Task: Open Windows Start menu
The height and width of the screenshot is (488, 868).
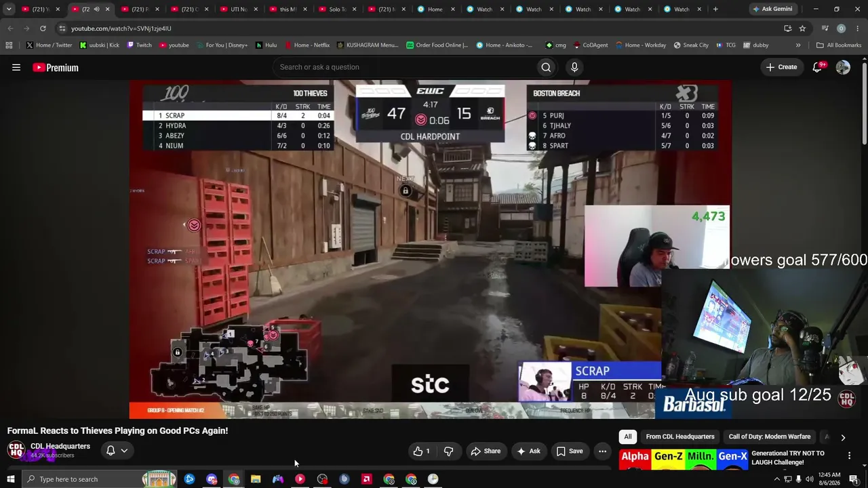Action: coord(11,479)
